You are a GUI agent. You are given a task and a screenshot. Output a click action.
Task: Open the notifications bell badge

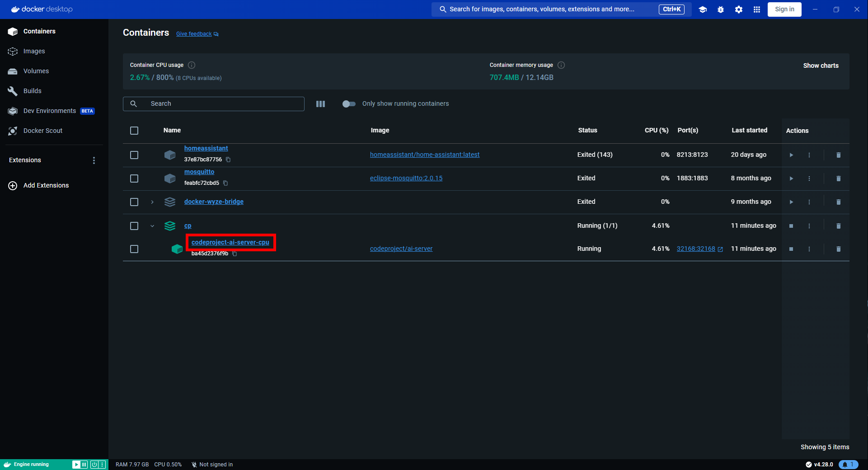pos(848,465)
